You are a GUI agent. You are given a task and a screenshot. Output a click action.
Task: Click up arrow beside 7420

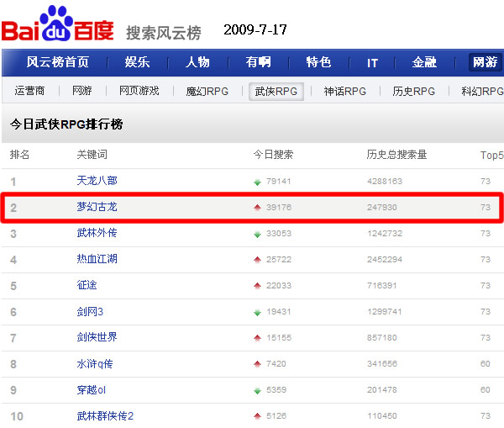257,363
